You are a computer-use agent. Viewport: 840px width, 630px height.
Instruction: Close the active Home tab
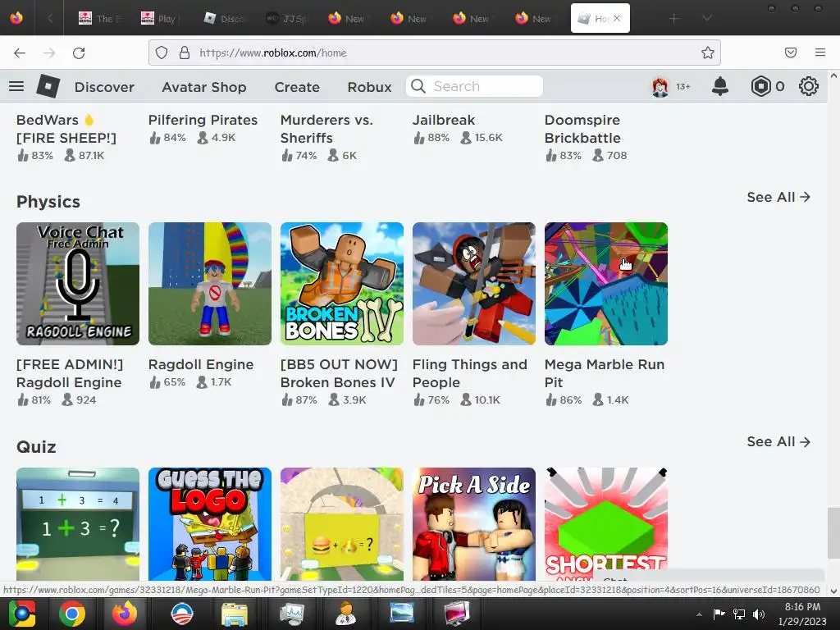[617, 18]
